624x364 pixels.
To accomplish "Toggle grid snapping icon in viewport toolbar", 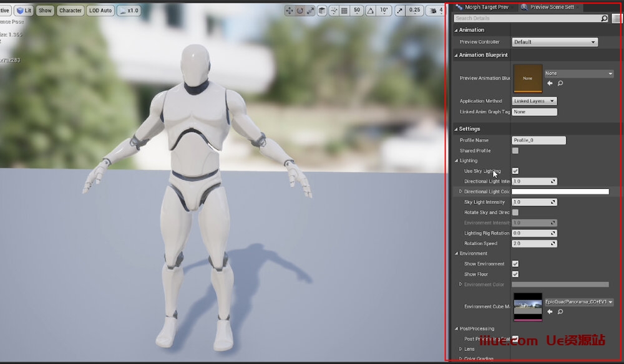I will pos(344,11).
